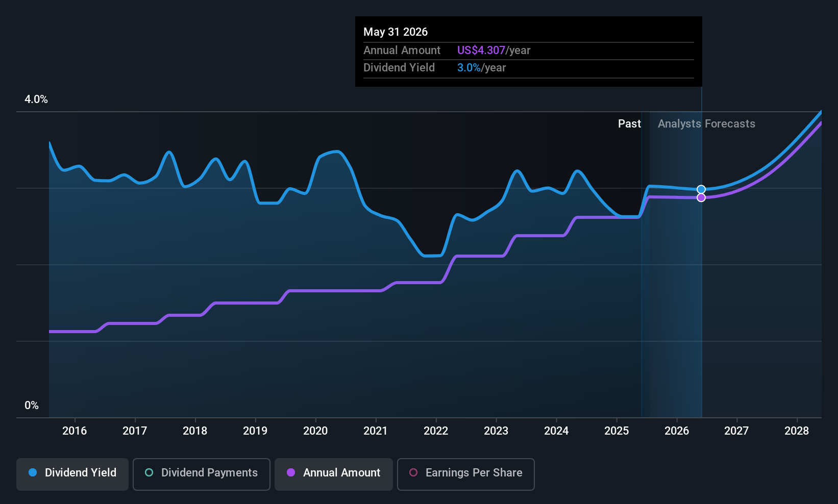Toggle the Annual Amount legend series

tap(334, 474)
